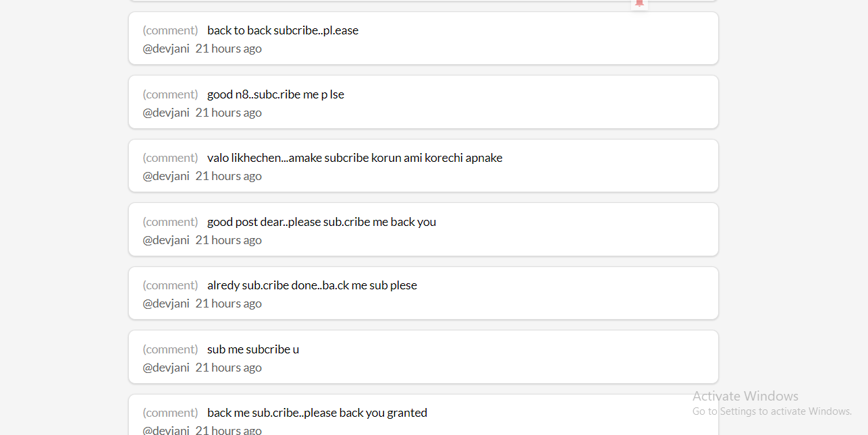Open "back me sub.cribe..please back you granted"

point(317,413)
